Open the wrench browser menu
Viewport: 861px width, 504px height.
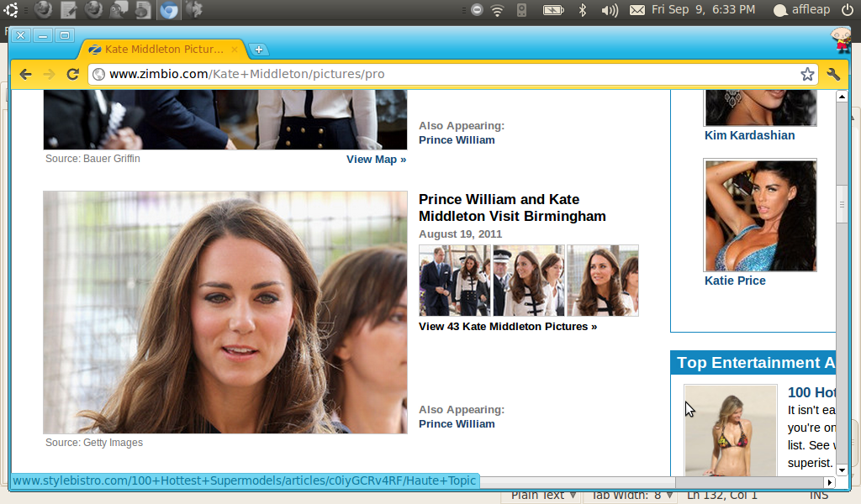pyautogui.click(x=833, y=74)
